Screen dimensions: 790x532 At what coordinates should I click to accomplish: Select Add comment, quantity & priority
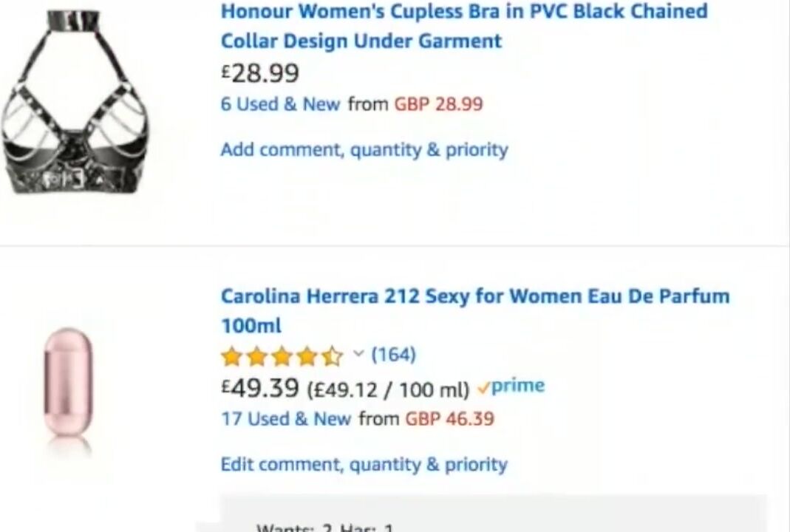click(x=364, y=149)
